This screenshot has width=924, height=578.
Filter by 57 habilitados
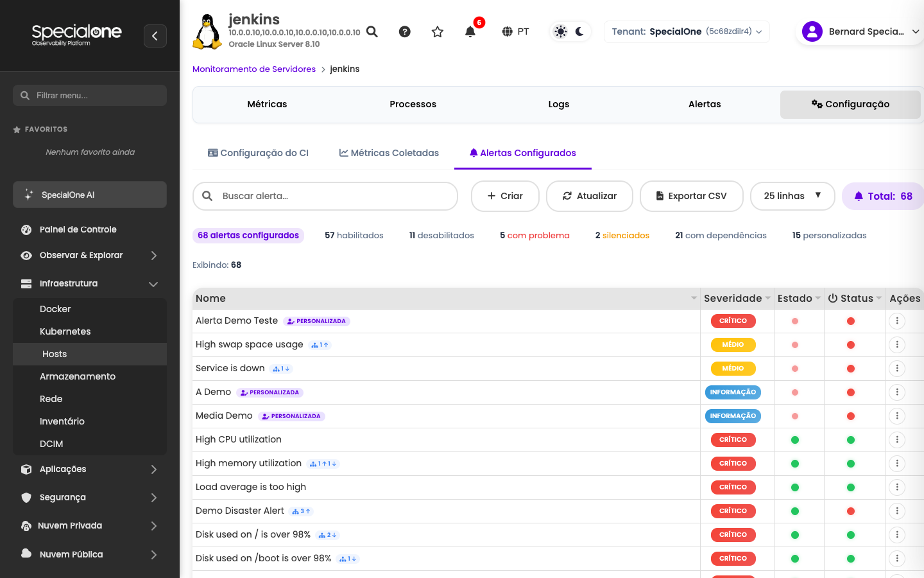(x=354, y=235)
